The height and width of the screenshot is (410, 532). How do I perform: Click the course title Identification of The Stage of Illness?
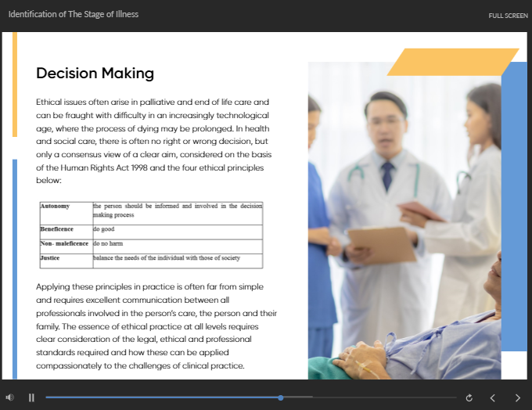coord(74,14)
